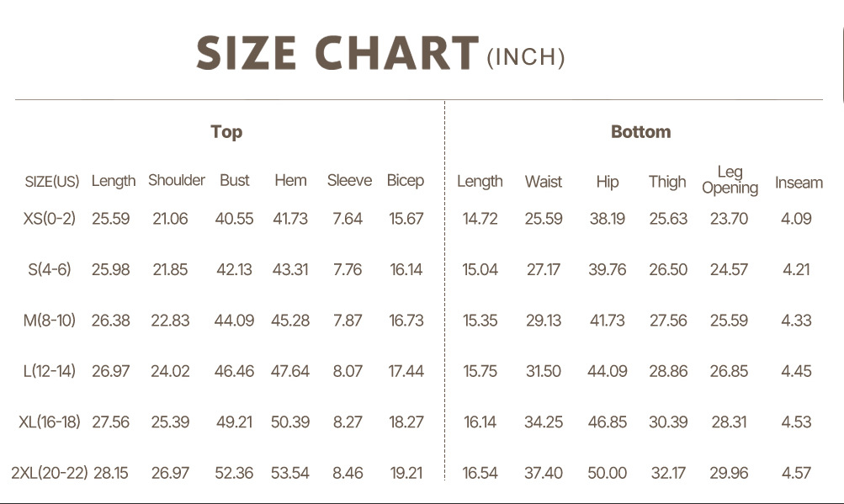Viewport: 844px width, 504px height.
Task: Click the SIZE CHART title
Action: 337,53
